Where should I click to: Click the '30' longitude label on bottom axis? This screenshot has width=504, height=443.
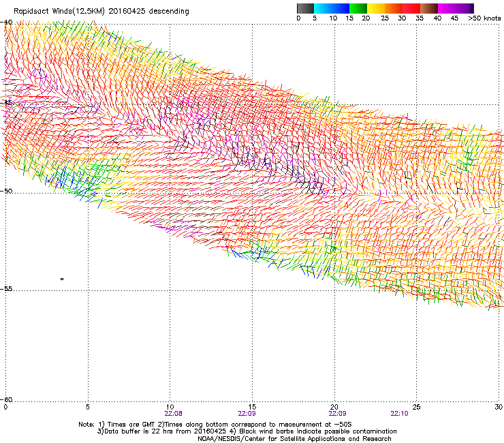(499, 407)
